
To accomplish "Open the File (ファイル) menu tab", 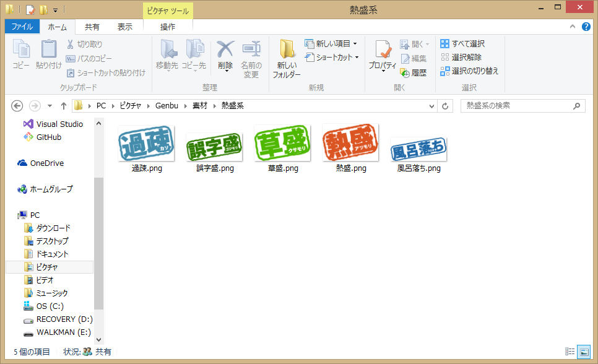I will coord(22,27).
